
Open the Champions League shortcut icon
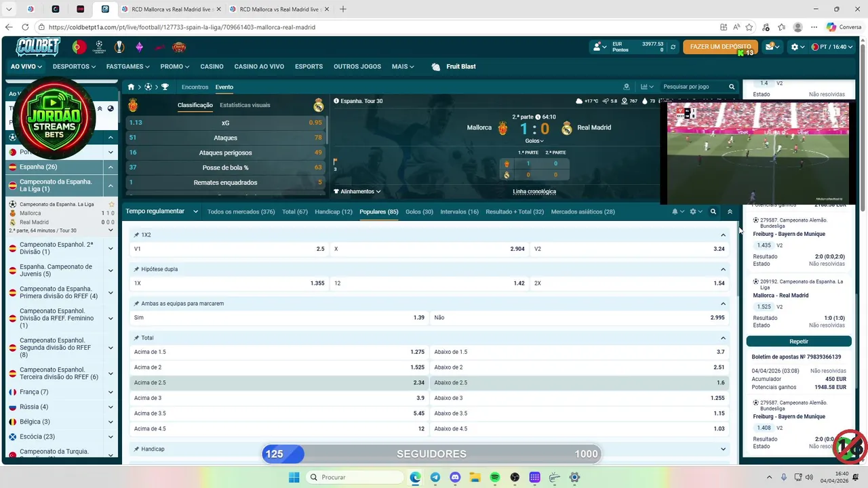99,47
